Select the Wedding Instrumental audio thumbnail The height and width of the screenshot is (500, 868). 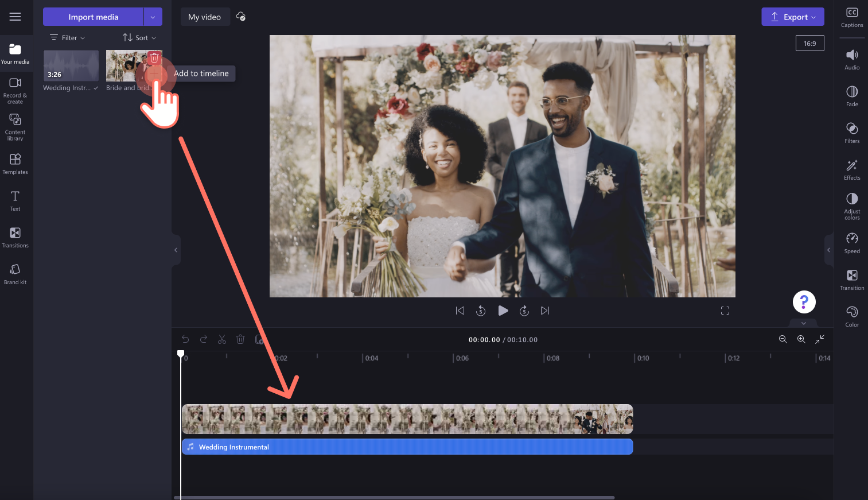pos(71,65)
